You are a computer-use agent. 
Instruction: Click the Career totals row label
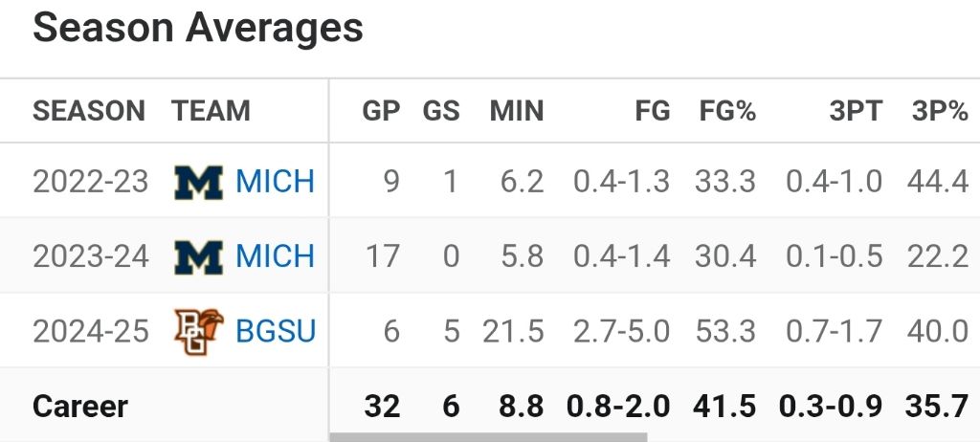80,406
